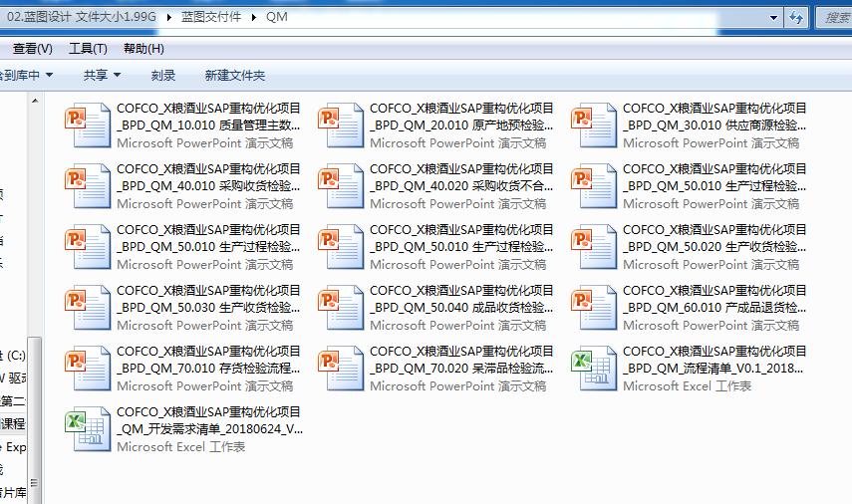Select the (C:) drive in navigation pane
This screenshot has height=504, width=852.
click(15, 356)
